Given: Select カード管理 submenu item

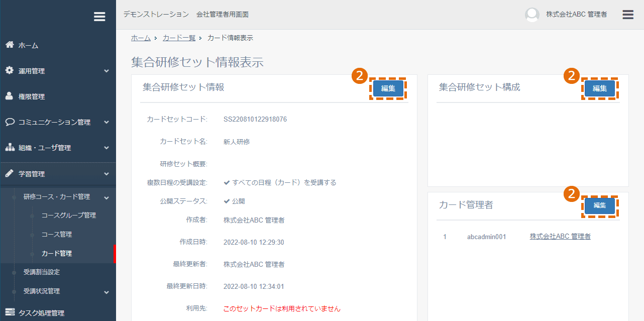Looking at the screenshot, I should click(57, 253).
